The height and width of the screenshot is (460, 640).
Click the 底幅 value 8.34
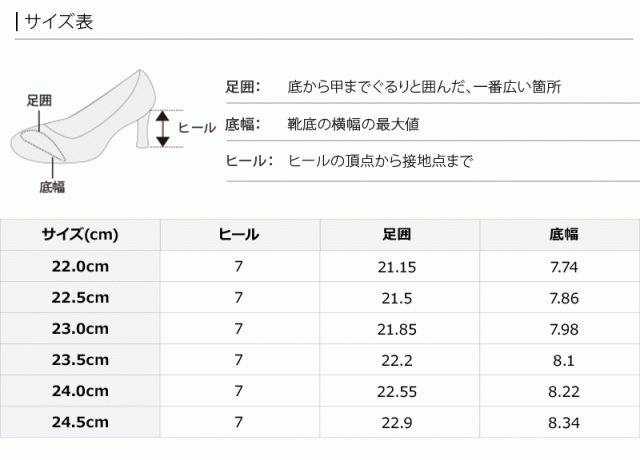pyautogui.click(x=564, y=422)
